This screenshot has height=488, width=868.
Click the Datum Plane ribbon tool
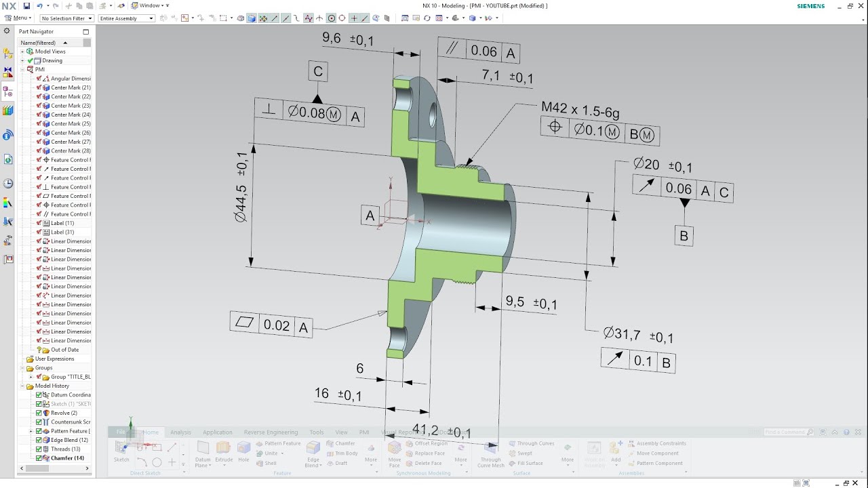203,453
